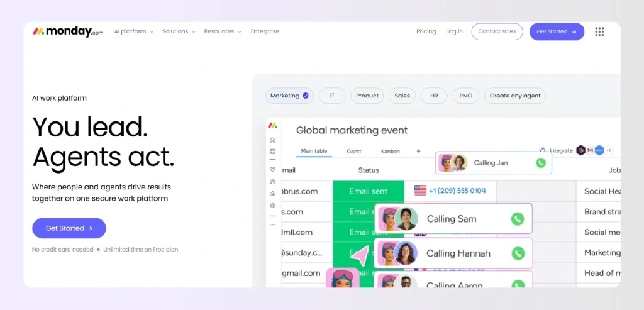Click Get Started in the top navigation
This screenshot has height=310, width=644.
557,31
